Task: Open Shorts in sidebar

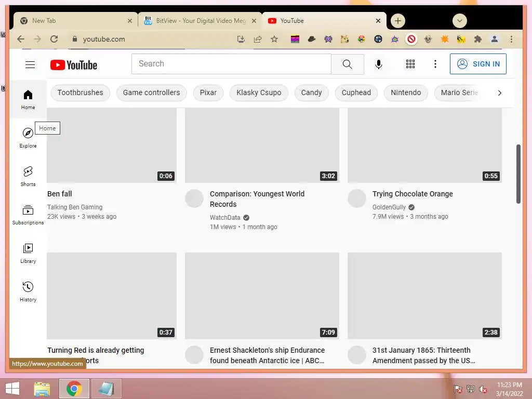Action: click(28, 176)
